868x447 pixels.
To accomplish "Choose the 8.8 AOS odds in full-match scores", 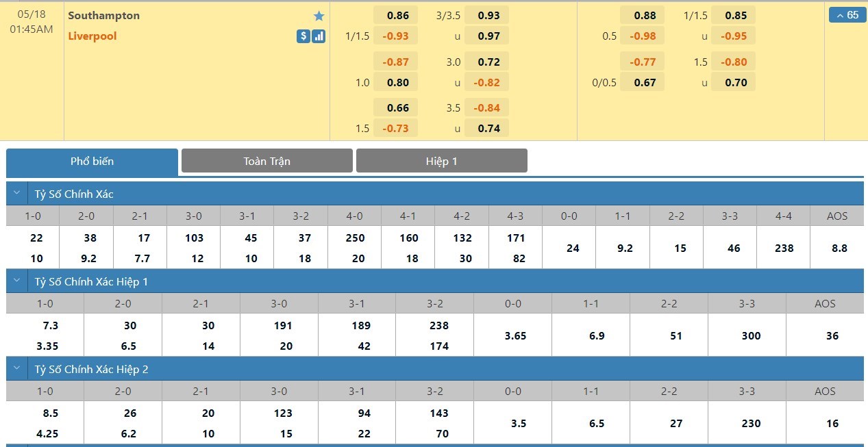I will coord(836,248).
